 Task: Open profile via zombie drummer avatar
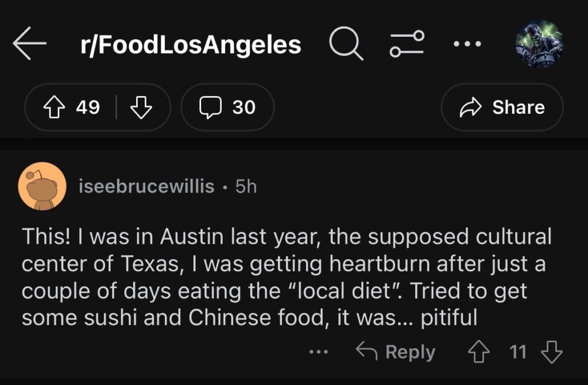539,45
